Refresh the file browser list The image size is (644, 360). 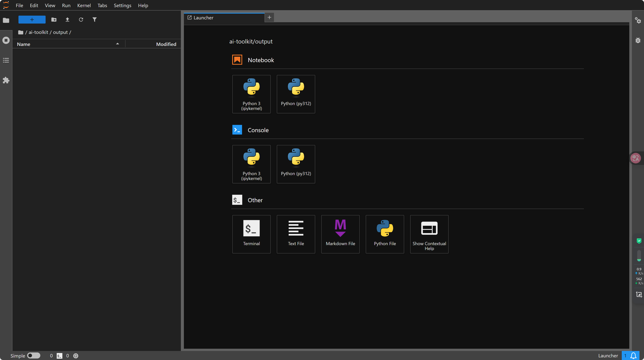click(x=81, y=19)
